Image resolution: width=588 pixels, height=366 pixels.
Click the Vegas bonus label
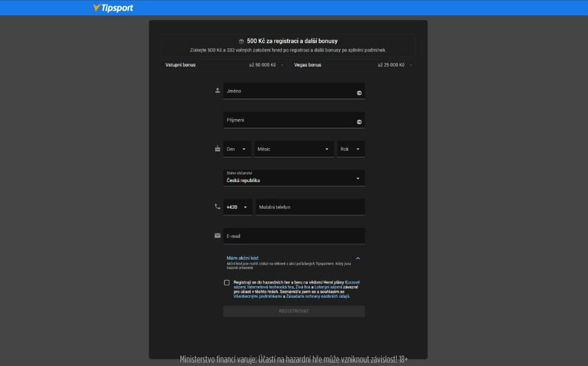click(308, 65)
